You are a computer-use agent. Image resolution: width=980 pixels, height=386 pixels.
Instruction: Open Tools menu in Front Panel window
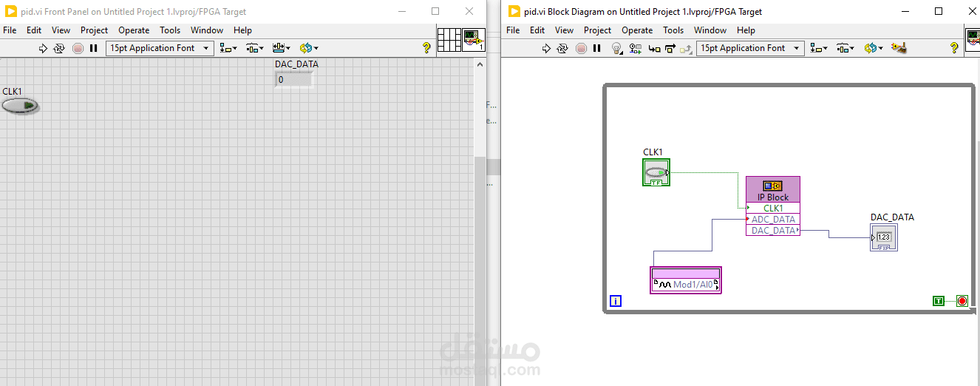170,30
